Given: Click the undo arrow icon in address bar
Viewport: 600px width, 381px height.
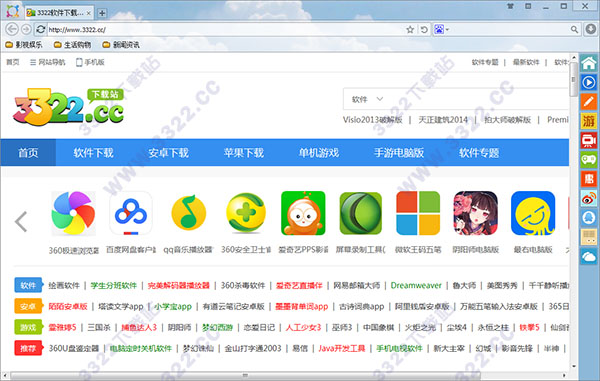Looking at the screenshot, I should (424, 29).
